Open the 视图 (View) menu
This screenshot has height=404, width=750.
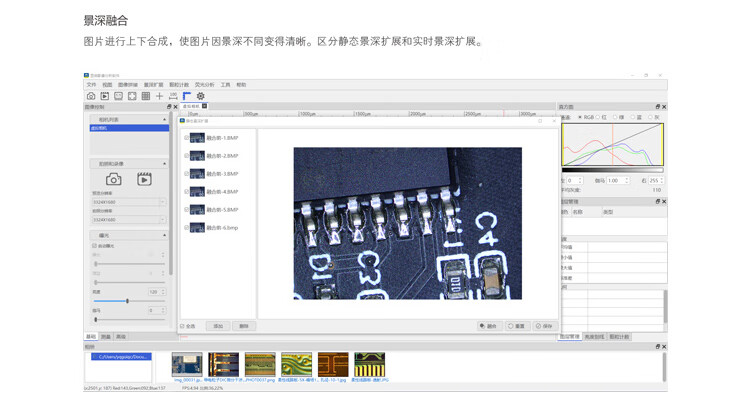tap(107, 85)
